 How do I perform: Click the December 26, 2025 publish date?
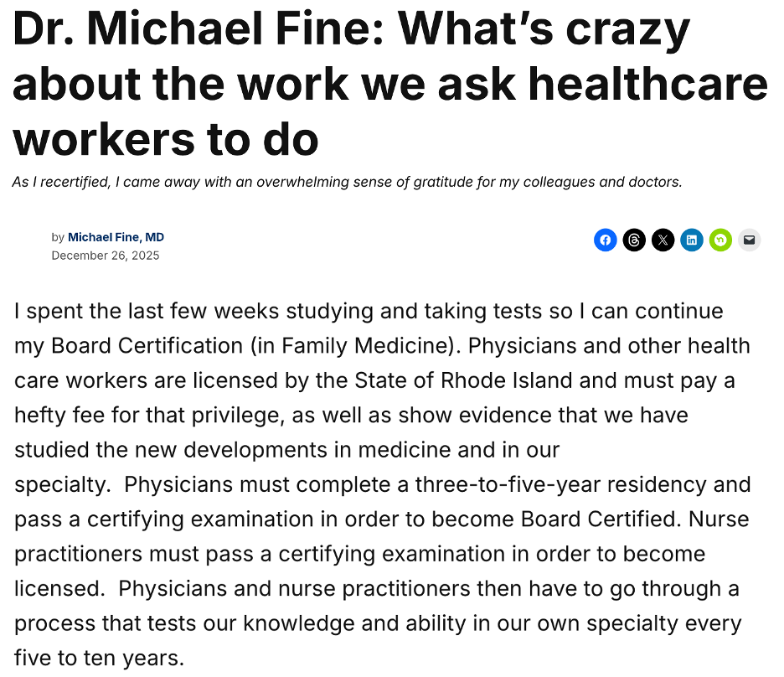point(105,256)
